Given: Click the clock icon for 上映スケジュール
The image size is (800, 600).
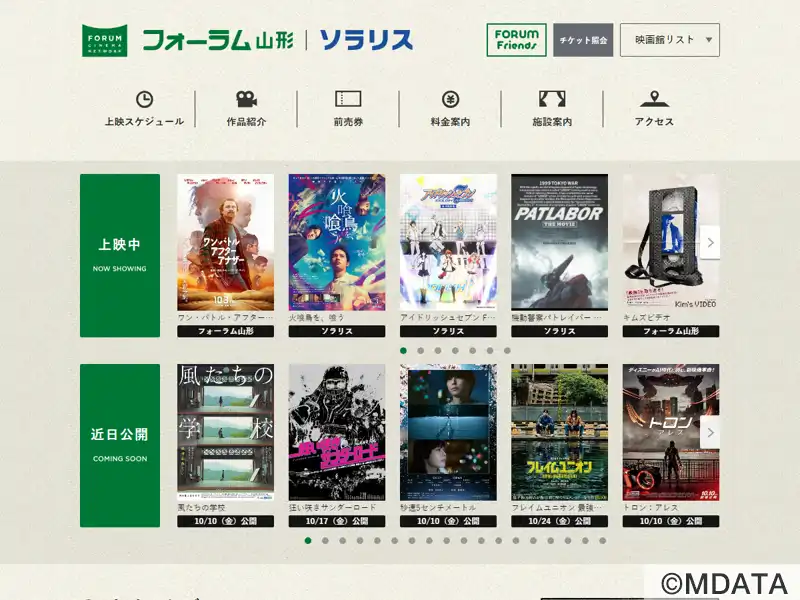Looking at the screenshot, I should [x=144, y=99].
